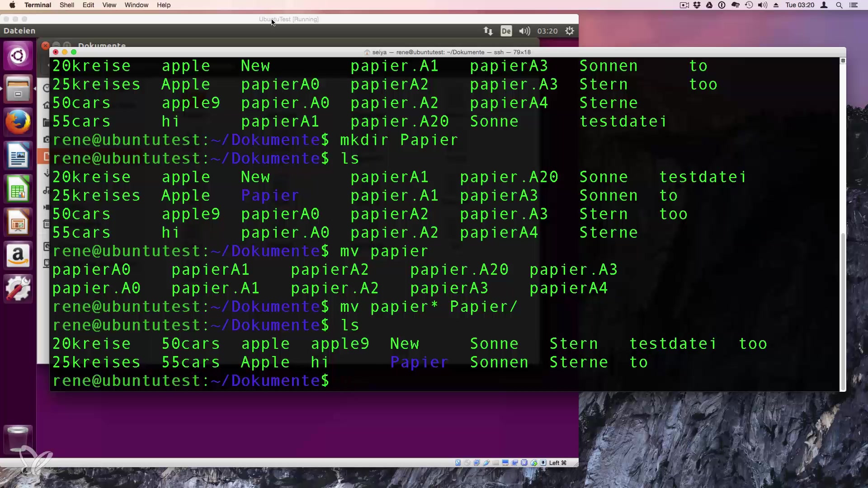Click Time Machine menu bar icon
The width and height of the screenshot is (868, 488).
click(749, 5)
